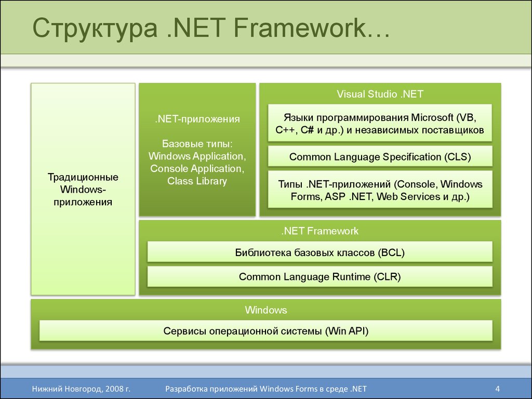The image size is (532, 399).
Task: Click 'Common Language Runtime (CLR)' box
Action: click(x=320, y=276)
